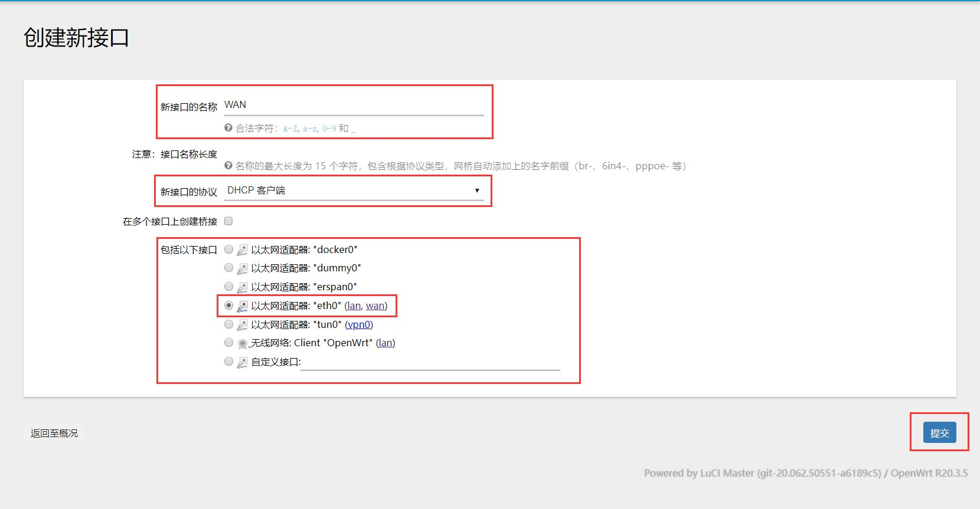Click the dummy0 ethernet adapter icon
The width and height of the screenshot is (980, 509).
[242, 269]
